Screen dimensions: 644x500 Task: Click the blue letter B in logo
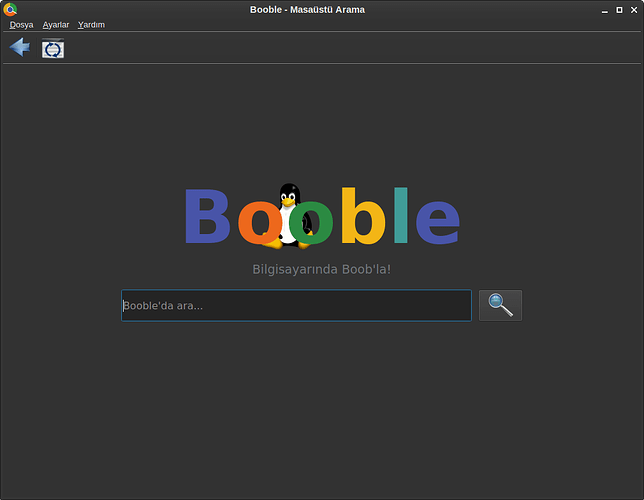click(x=208, y=216)
